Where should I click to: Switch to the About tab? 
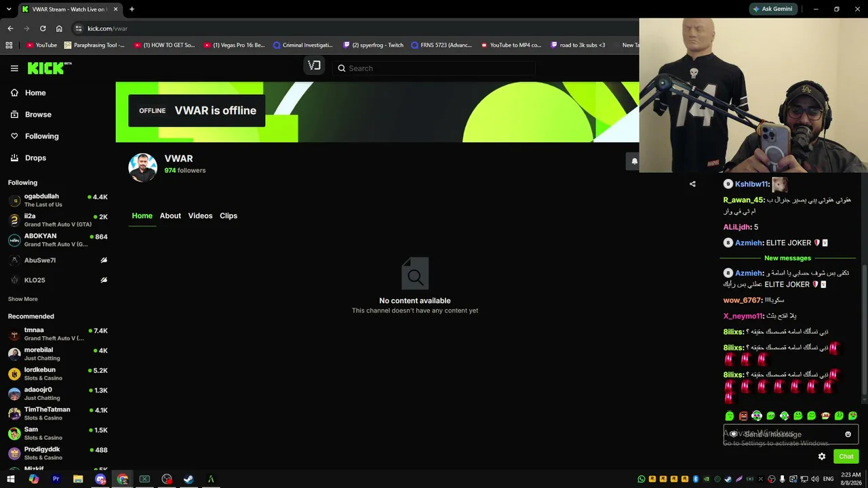point(170,216)
